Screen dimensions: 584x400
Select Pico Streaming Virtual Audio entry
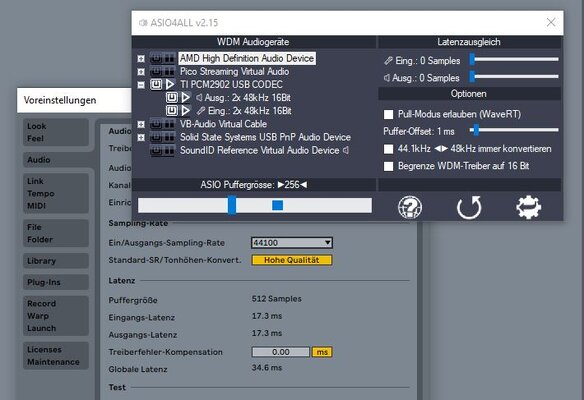[235, 71]
